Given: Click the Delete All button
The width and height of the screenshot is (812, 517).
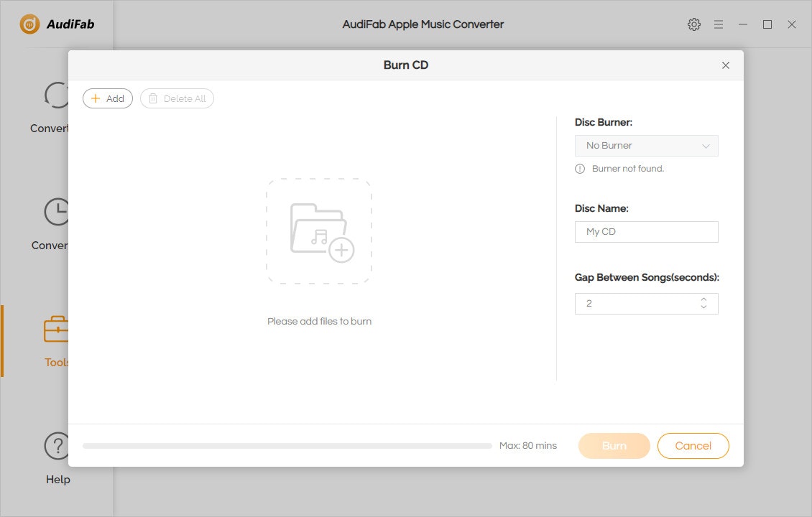Looking at the screenshot, I should point(177,98).
